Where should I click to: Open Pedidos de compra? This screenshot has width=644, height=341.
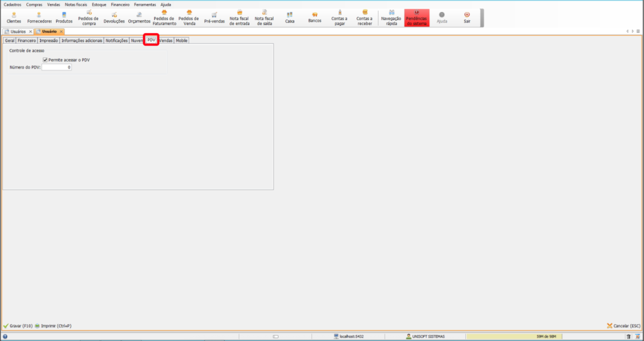[89, 17]
